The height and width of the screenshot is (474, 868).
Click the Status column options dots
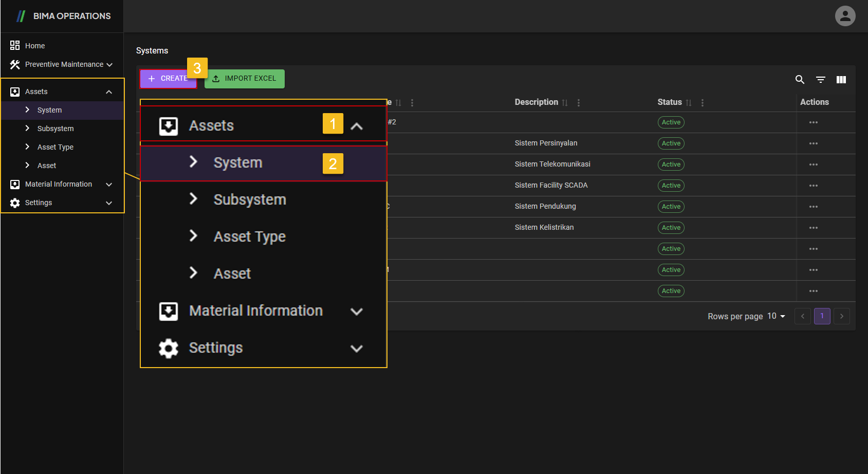(x=703, y=103)
